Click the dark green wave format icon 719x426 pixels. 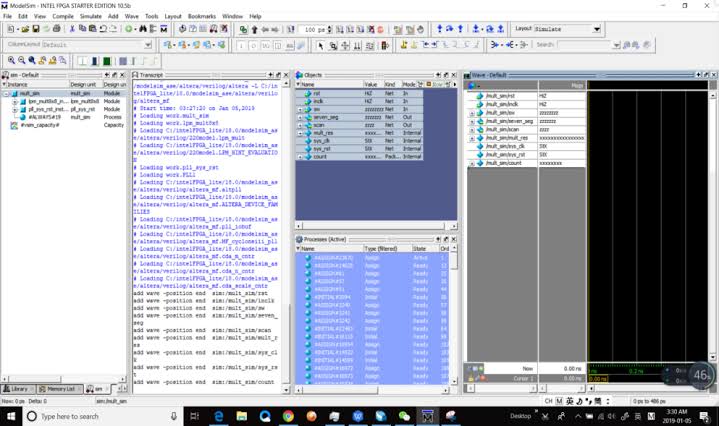point(107,61)
